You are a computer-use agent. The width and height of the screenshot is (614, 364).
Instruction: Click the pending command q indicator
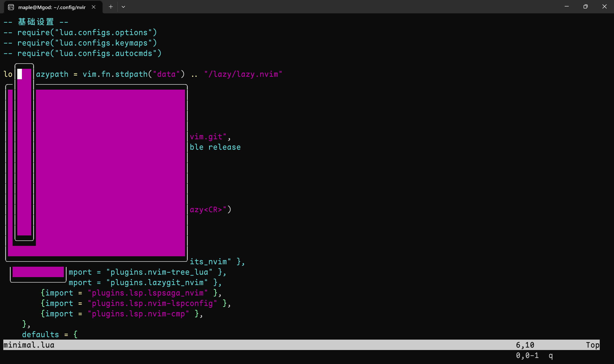click(x=550, y=356)
